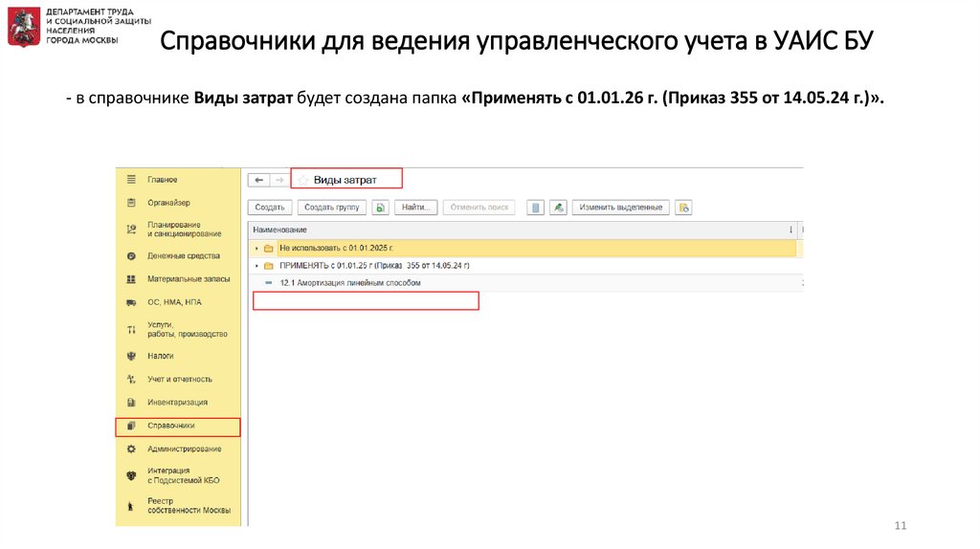This screenshot has width=980, height=549.
Task: Click the Учет и отчетность icon
Action: tap(131, 379)
